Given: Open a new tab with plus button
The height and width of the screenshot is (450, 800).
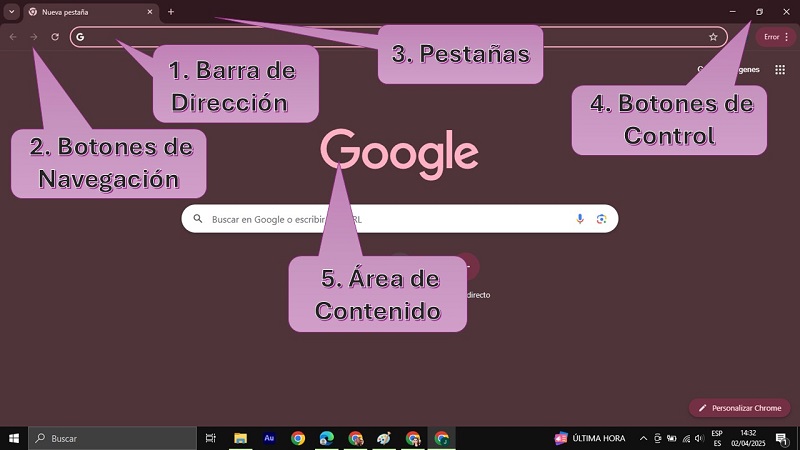Looking at the screenshot, I should [x=171, y=12].
